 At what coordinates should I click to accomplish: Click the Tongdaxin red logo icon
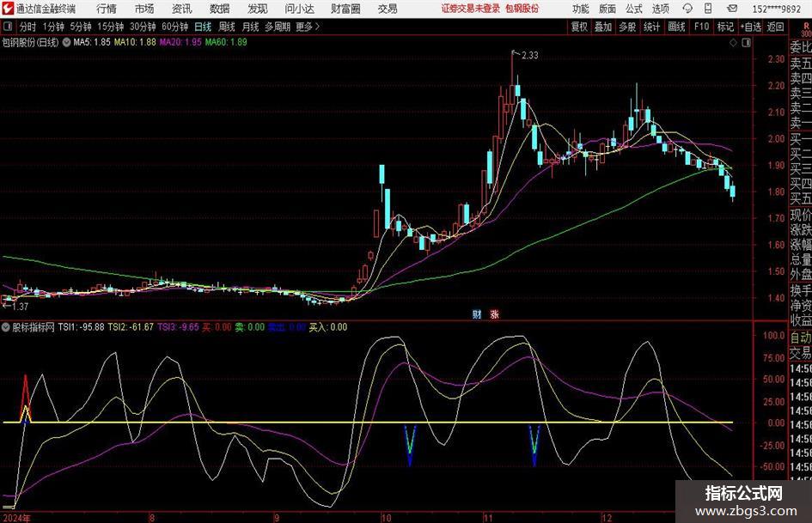(x=8, y=9)
